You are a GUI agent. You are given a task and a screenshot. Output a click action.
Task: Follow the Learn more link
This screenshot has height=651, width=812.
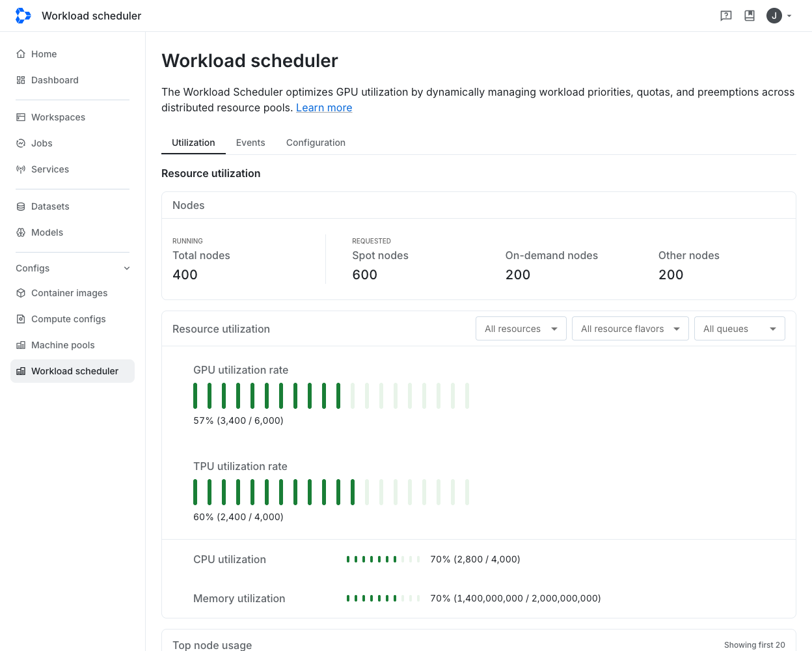point(324,108)
